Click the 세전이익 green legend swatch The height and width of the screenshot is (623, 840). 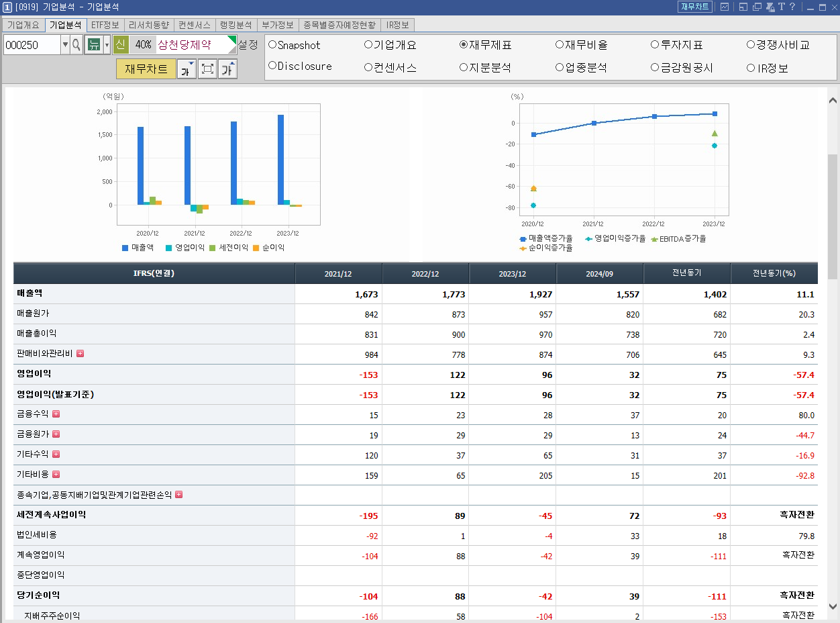click(212, 248)
